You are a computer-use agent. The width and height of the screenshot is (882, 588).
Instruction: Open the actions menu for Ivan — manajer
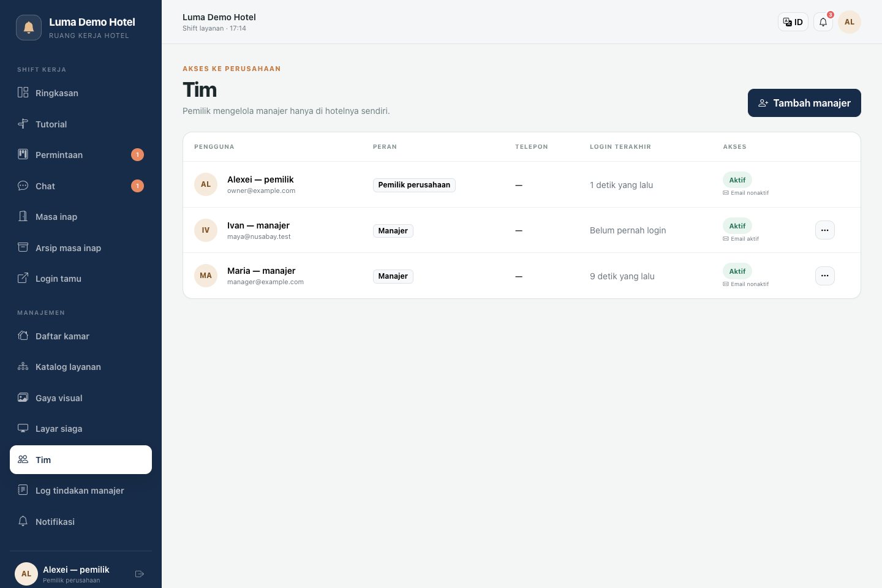[825, 230]
